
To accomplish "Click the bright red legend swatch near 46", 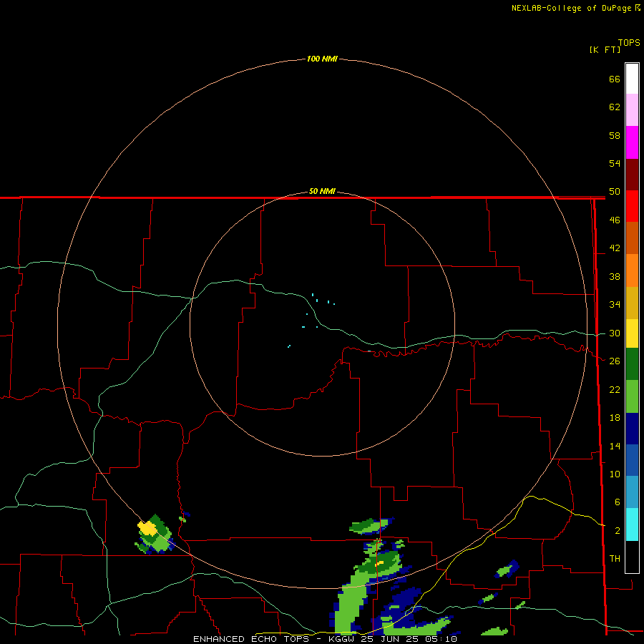I will 632,206.
